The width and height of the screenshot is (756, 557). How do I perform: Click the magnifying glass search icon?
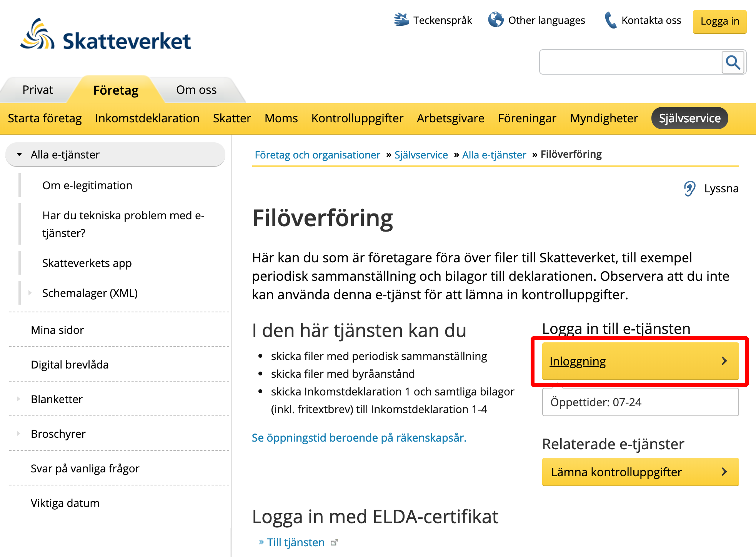(x=733, y=62)
